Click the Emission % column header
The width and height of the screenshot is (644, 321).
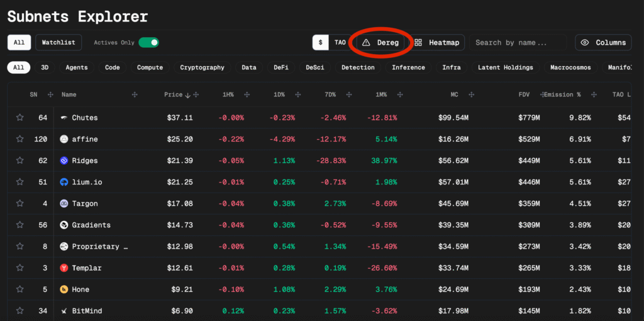(562, 94)
